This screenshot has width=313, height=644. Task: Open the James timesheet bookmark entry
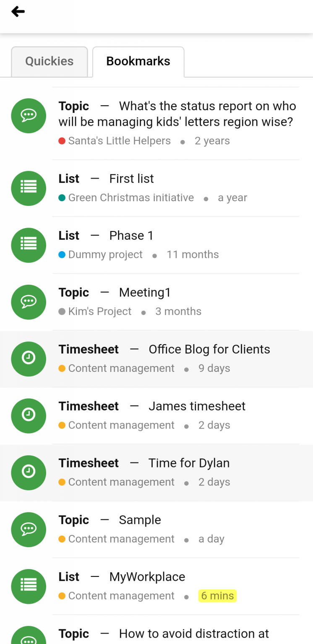196,406
